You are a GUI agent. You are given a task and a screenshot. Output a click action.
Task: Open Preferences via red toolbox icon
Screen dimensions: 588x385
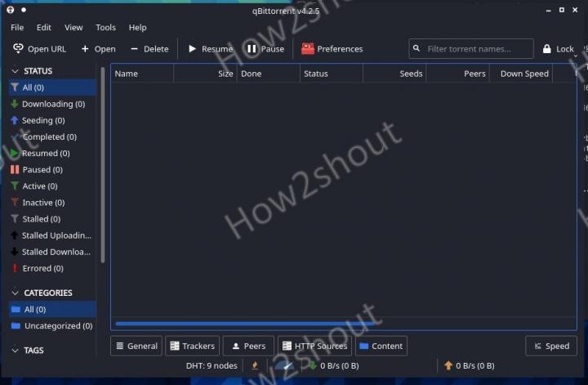click(308, 48)
